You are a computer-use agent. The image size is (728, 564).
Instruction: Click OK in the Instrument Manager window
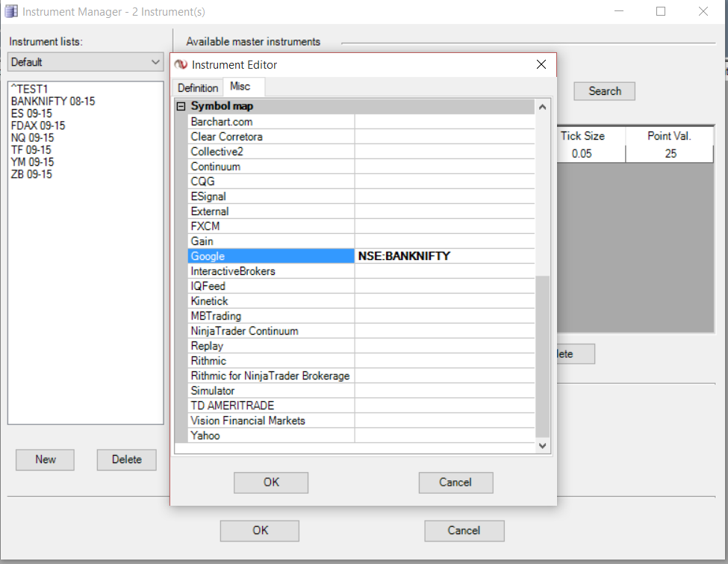260,530
